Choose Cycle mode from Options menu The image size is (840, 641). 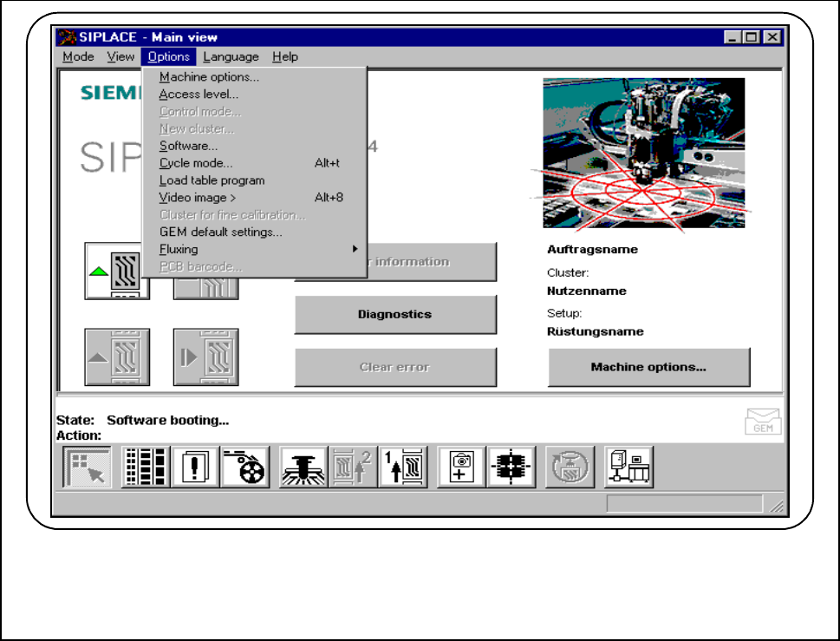[x=196, y=163]
